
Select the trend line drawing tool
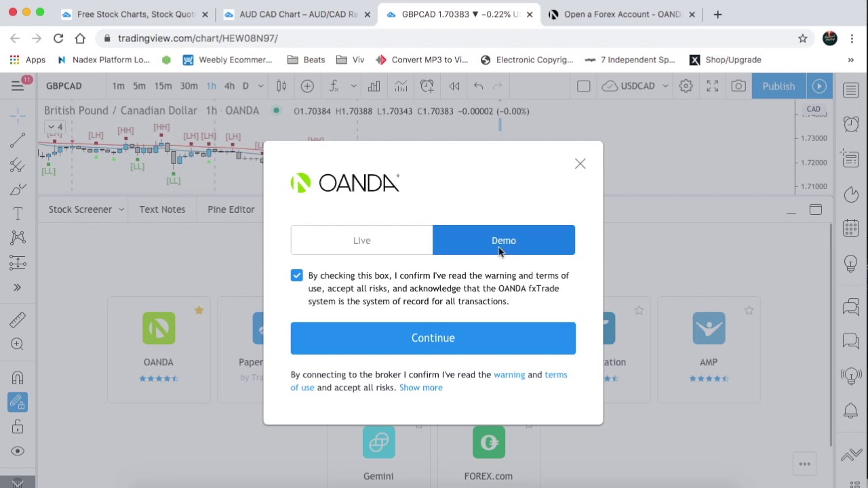(x=18, y=140)
